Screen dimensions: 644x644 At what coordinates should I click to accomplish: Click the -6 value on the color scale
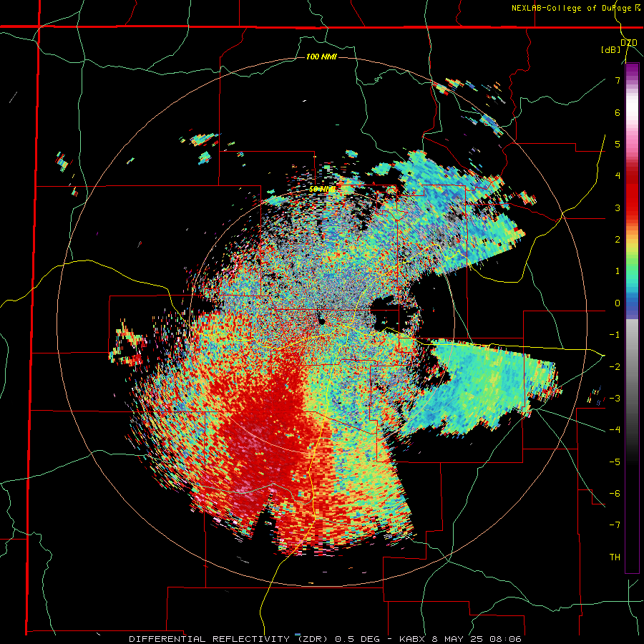point(615,493)
